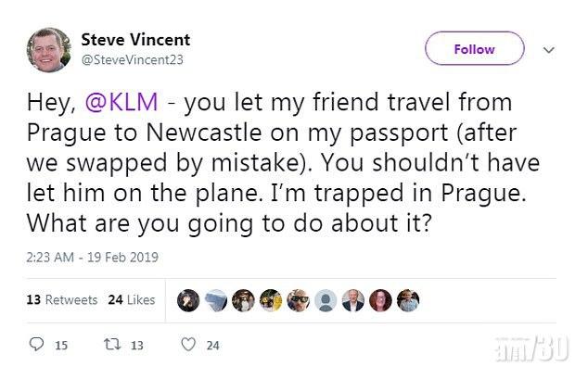View the 13 Retweets list
588x379 pixels.
click(62, 300)
